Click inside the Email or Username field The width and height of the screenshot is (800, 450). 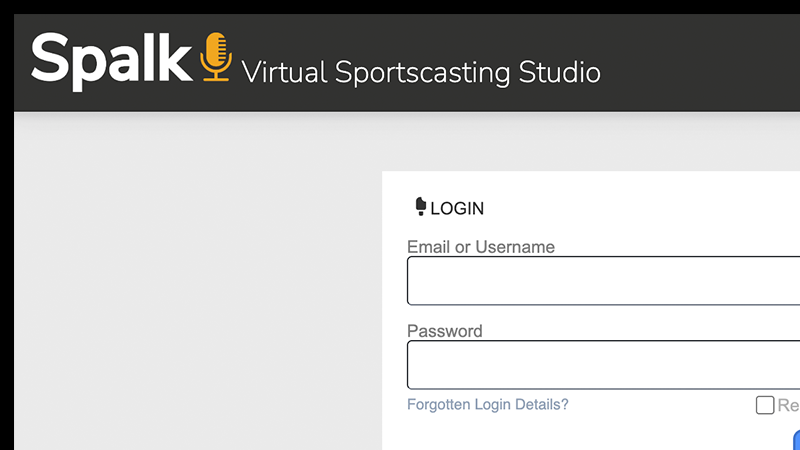600,281
